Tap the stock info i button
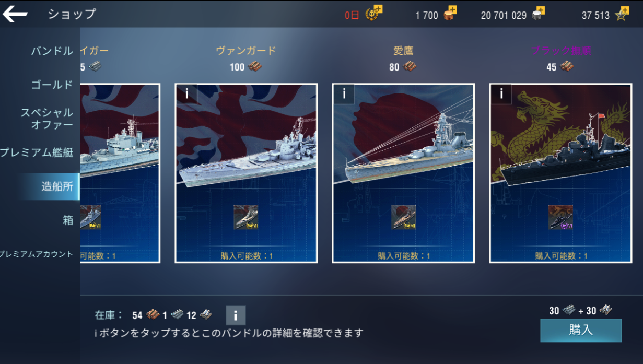The width and height of the screenshot is (643, 364). pyautogui.click(x=236, y=315)
